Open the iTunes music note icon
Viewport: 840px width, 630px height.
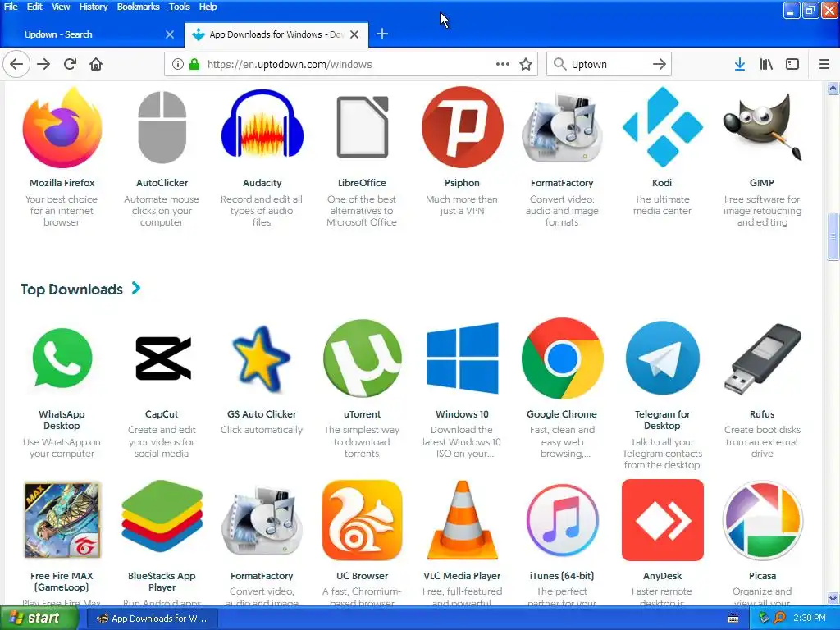(x=562, y=521)
